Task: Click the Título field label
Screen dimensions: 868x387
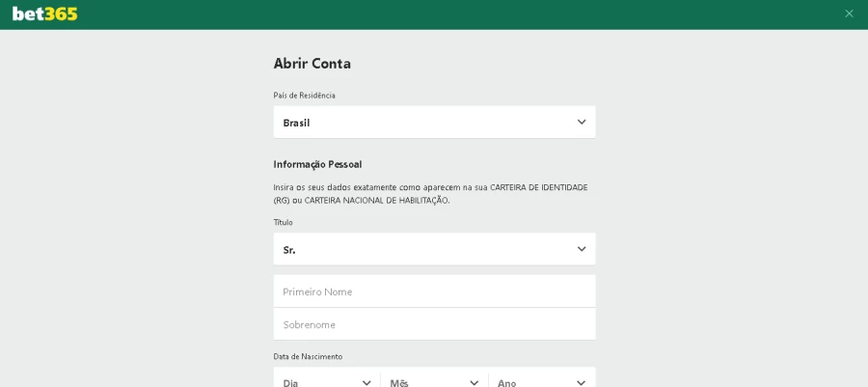Action: [x=283, y=223]
